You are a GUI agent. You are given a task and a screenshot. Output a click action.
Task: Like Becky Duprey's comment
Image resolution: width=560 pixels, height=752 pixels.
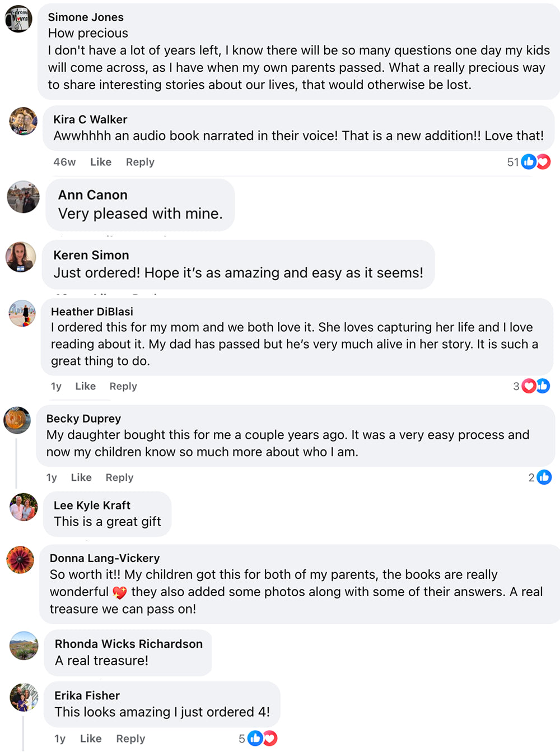tap(81, 477)
